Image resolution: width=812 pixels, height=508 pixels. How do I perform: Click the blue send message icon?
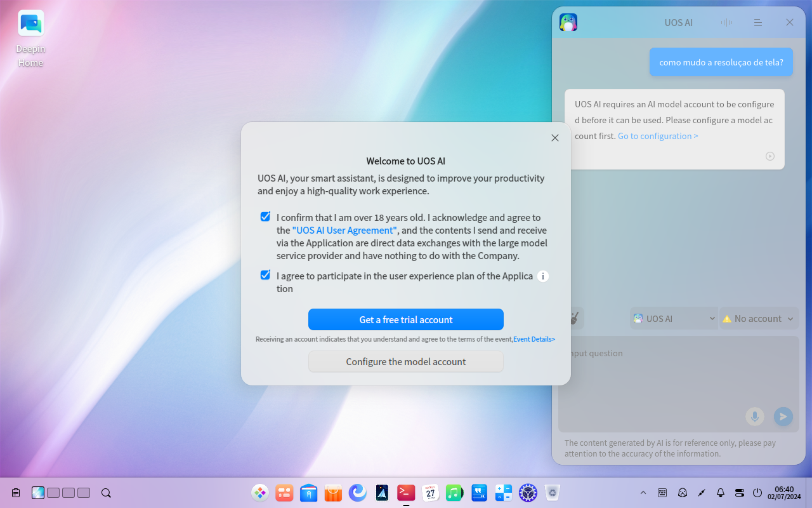[x=783, y=417]
